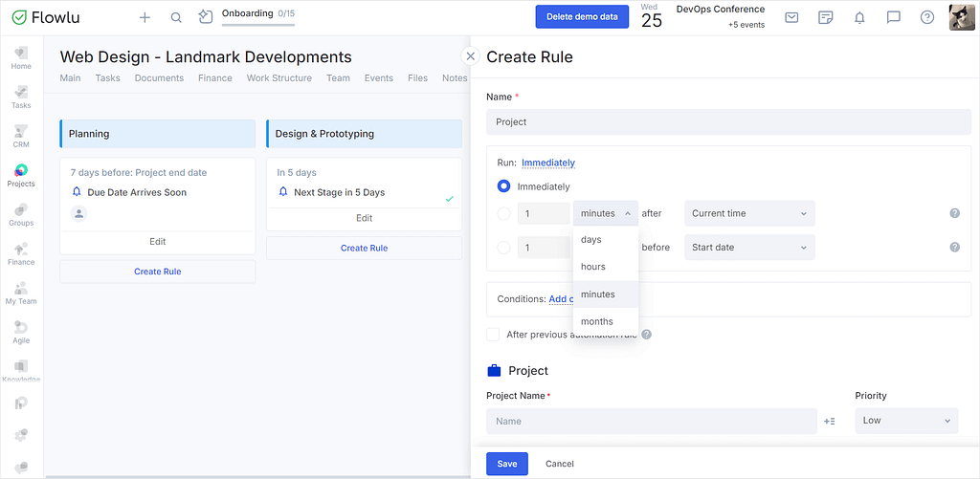Choose months from the unit list

606,321
